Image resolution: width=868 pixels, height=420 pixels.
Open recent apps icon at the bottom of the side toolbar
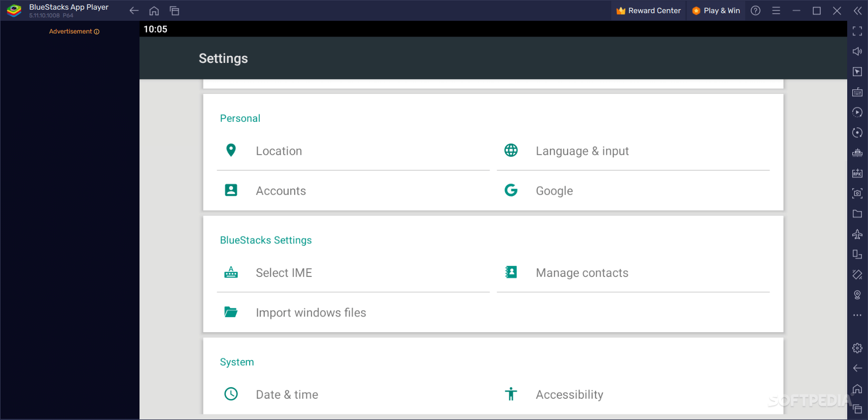pyautogui.click(x=857, y=409)
